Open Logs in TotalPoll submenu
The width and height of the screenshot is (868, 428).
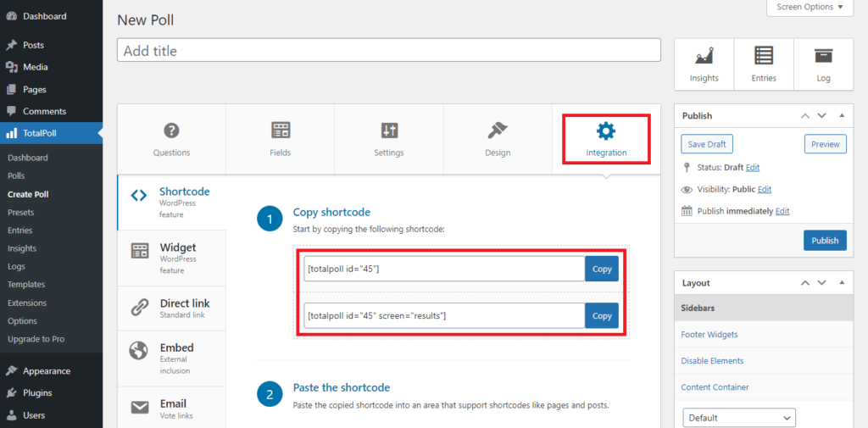pos(16,266)
